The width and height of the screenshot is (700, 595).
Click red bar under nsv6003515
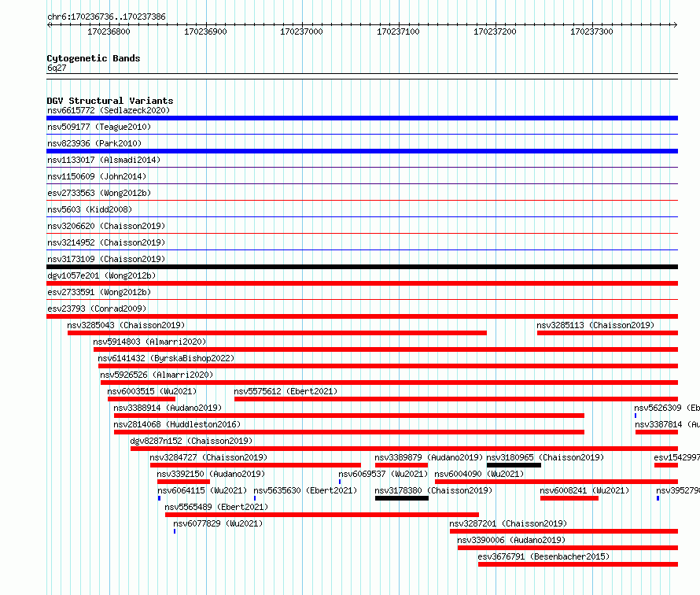click(142, 399)
